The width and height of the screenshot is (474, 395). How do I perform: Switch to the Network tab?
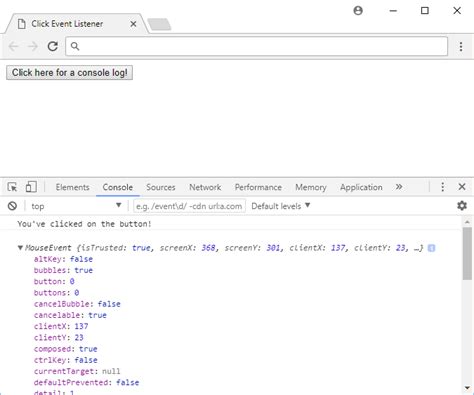pyautogui.click(x=205, y=187)
